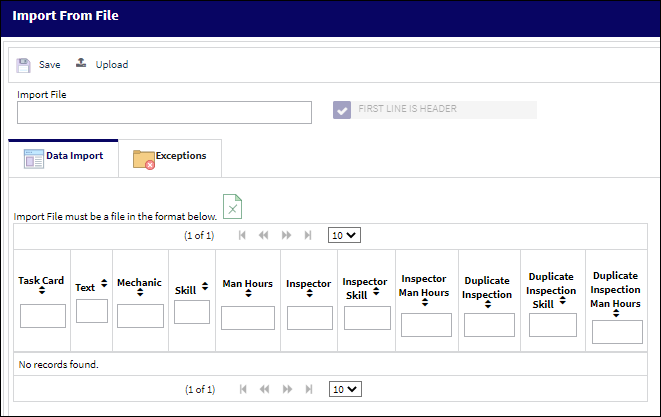Image resolution: width=661 pixels, height=417 pixels.
Task: Click the Task Card filter box
Action: (43, 316)
